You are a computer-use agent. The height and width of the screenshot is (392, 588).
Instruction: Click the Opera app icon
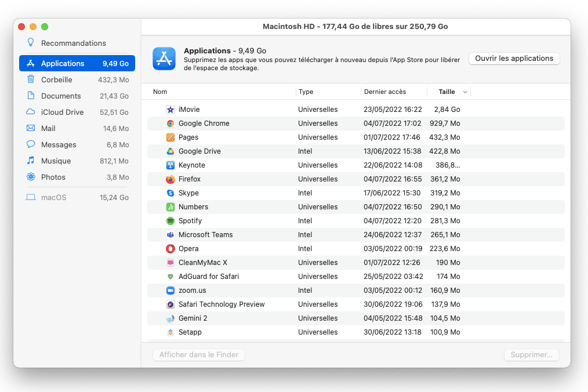(x=170, y=248)
